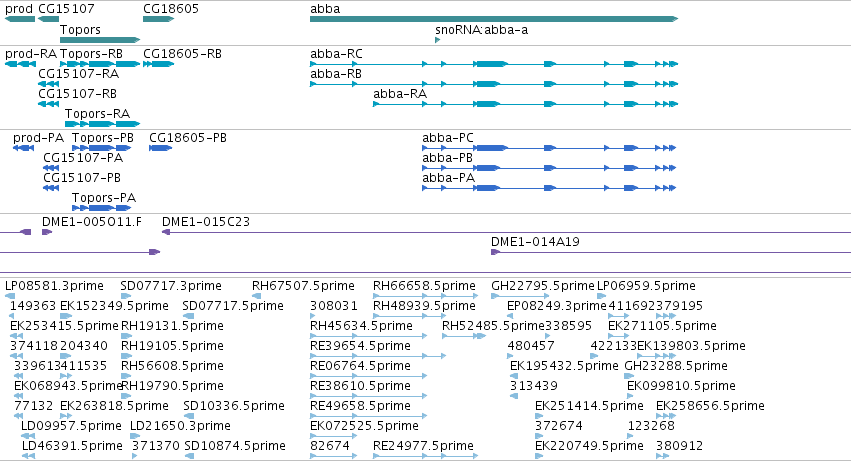The image size is (851, 461).
Task: Select the Topors-RA transcript label
Action: (98, 114)
